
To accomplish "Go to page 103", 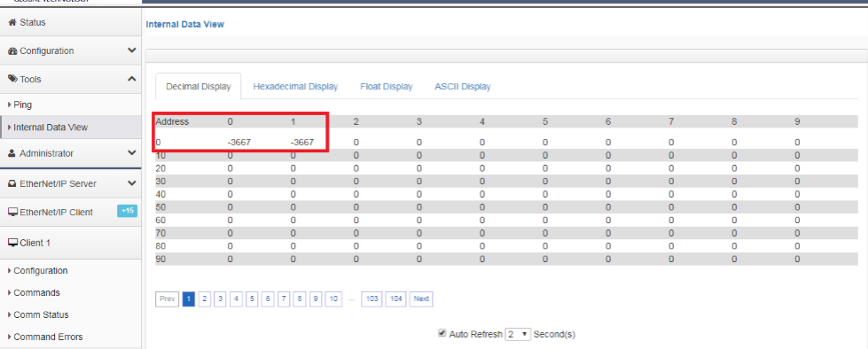I will 372,299.
